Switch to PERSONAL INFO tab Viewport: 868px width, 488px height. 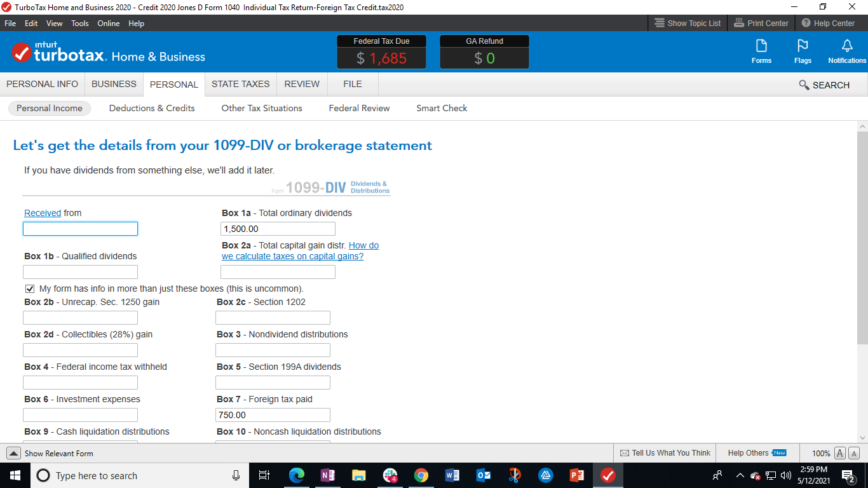coord(42,84)
